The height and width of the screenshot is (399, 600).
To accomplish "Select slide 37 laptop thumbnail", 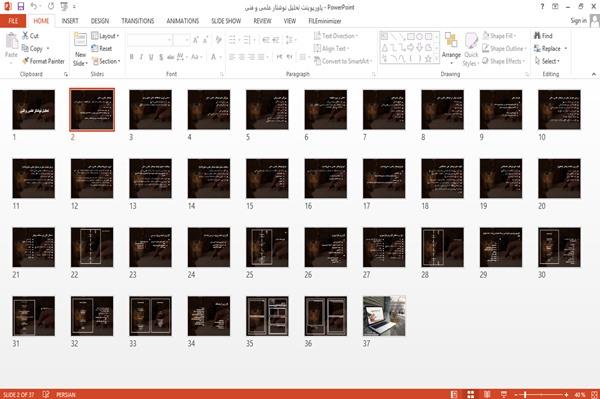I will [x=384, y=316].
